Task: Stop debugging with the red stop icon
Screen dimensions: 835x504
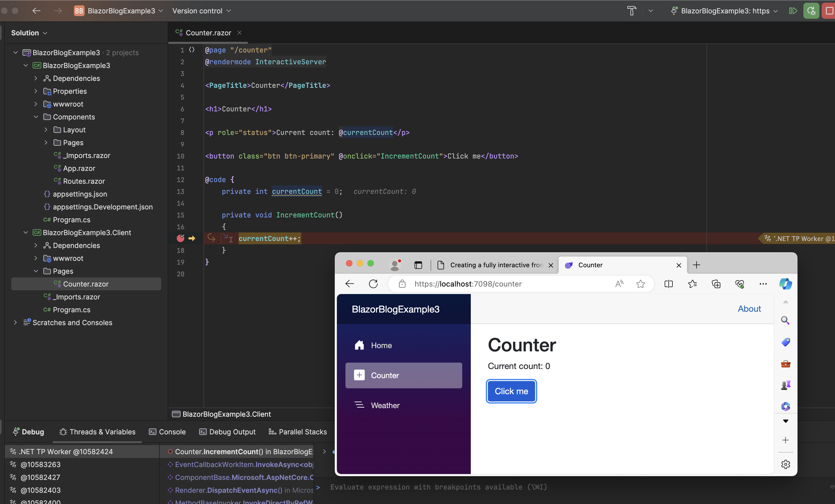Action: point(829,11)
